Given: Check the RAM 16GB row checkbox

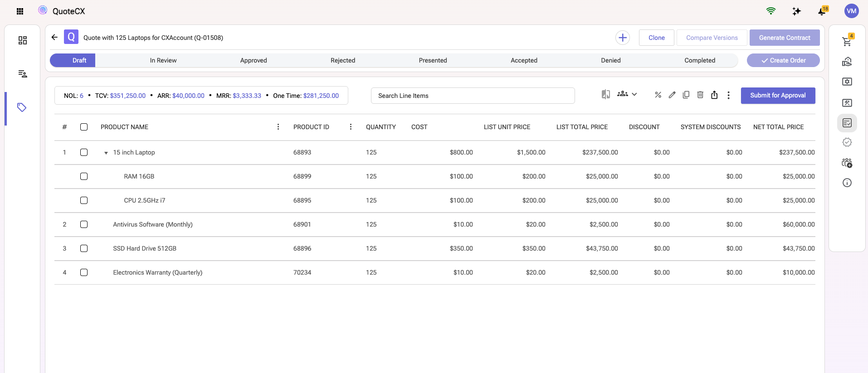Looking at the screenshot, I should click(84, 176).
